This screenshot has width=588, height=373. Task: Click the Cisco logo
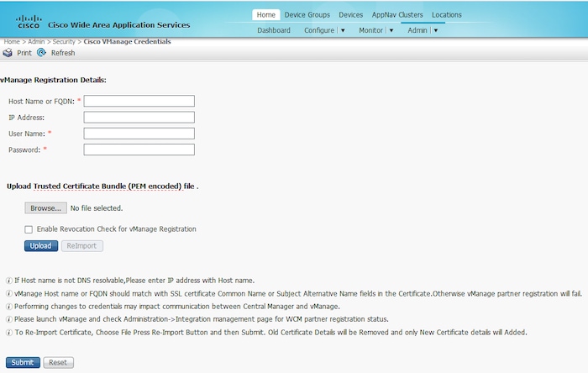point(29,22)
